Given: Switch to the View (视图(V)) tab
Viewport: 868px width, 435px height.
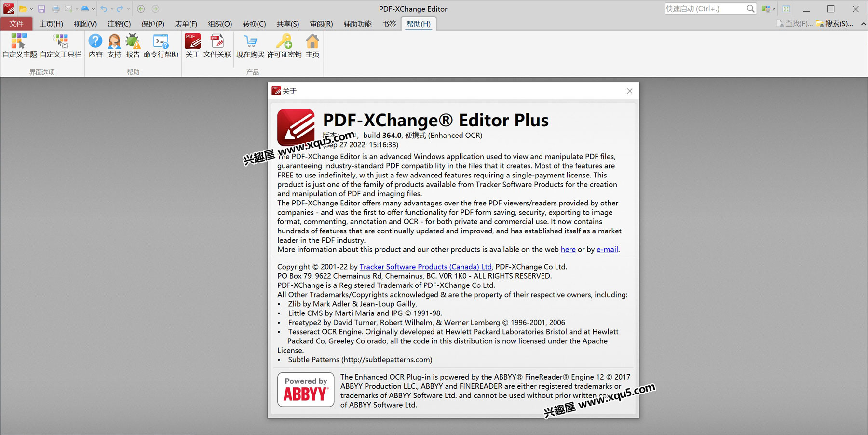Looking at the screenshot, I should pyautogui.click(x=85, y=24).
